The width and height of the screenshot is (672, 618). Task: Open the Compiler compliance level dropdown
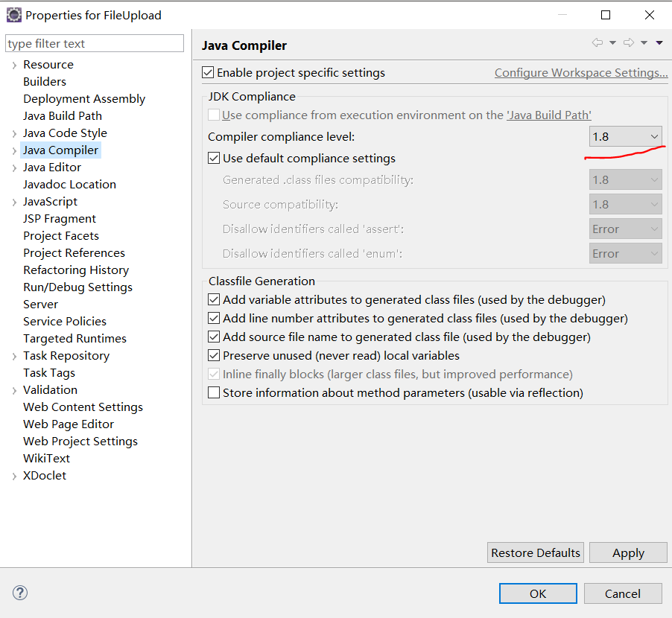625,136
